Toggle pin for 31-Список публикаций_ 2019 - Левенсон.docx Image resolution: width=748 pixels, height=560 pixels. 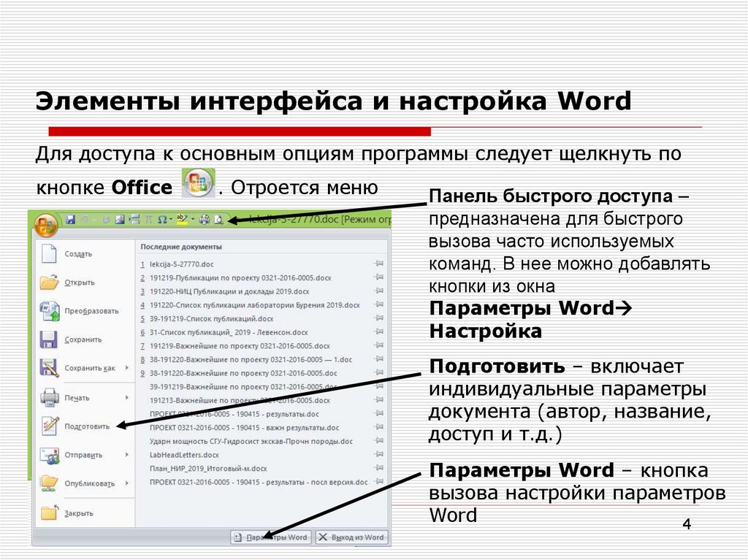click(379, 331)
